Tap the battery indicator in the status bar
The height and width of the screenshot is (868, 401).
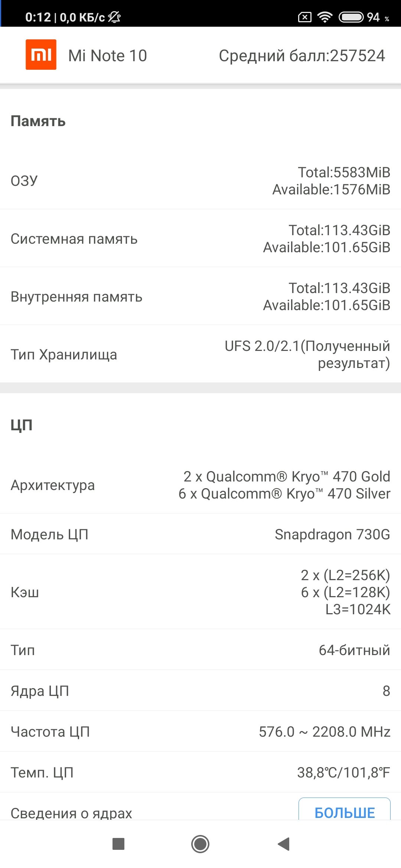pos(351,17)
